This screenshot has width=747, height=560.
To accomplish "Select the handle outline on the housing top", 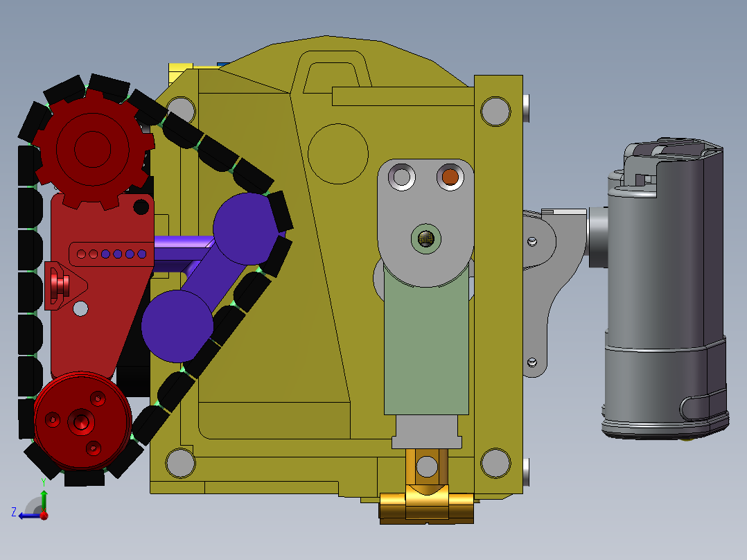I will 337,72.
